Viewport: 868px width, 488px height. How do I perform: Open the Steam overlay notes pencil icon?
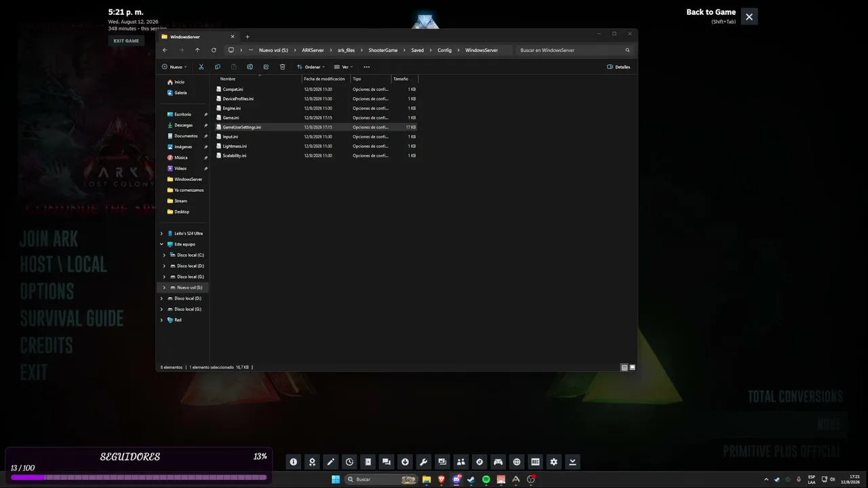(x=331, y=462)
